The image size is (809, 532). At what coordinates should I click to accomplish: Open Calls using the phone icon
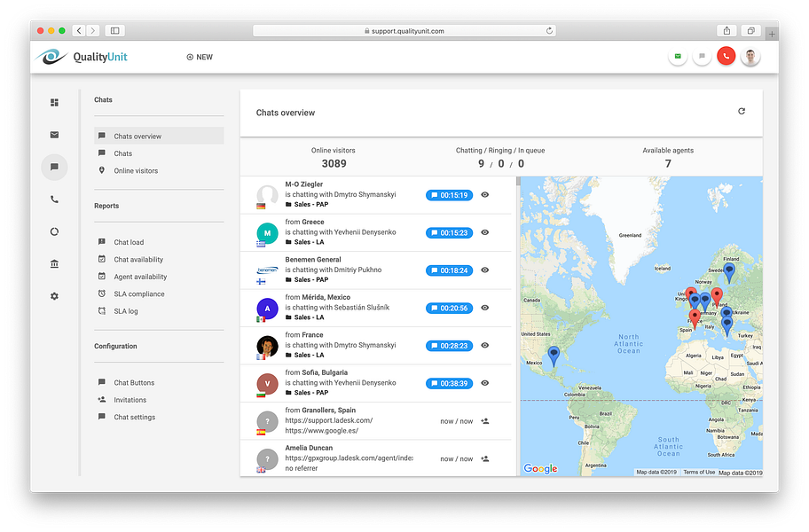54,199
